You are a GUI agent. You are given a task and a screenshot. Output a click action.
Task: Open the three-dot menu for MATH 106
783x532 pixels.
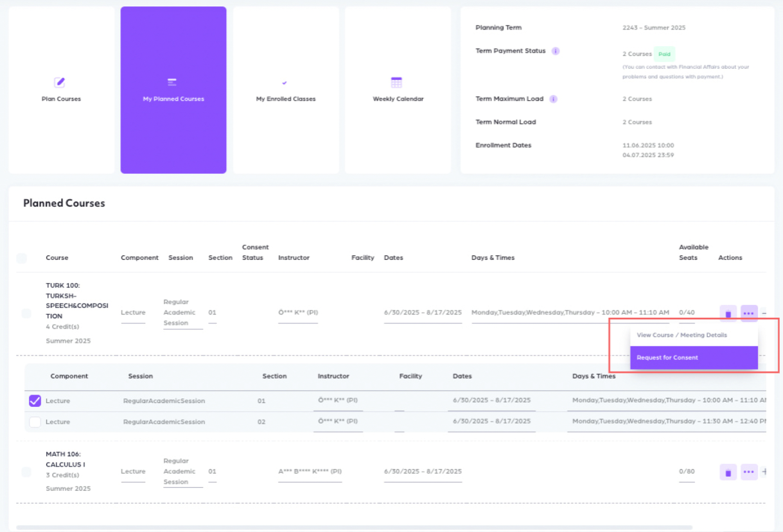tap(749, 472)
